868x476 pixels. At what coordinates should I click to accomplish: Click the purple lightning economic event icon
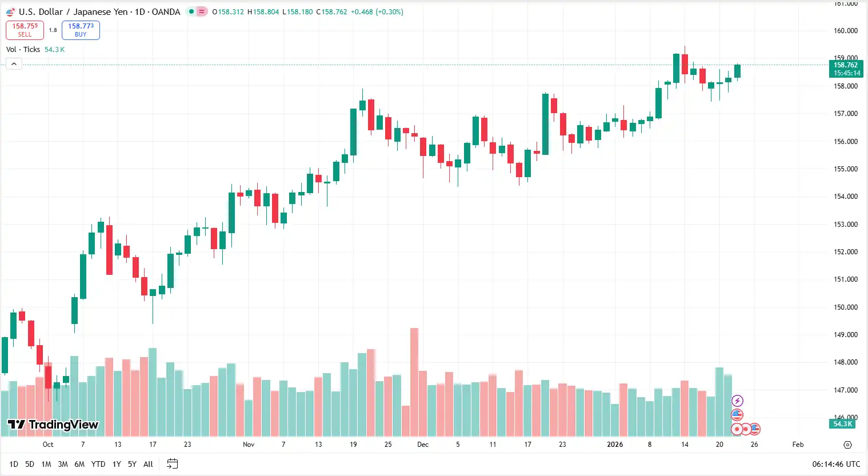point(737,402)
